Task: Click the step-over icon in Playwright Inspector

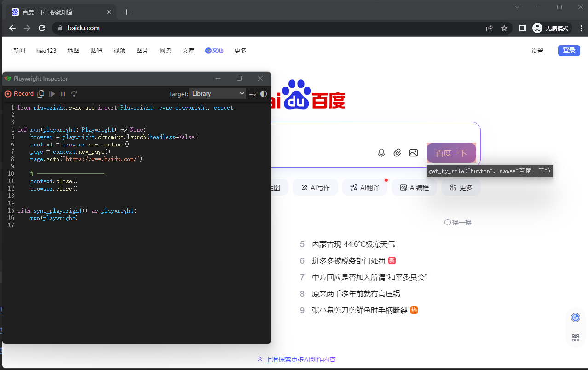Action: tap(74, 93)
